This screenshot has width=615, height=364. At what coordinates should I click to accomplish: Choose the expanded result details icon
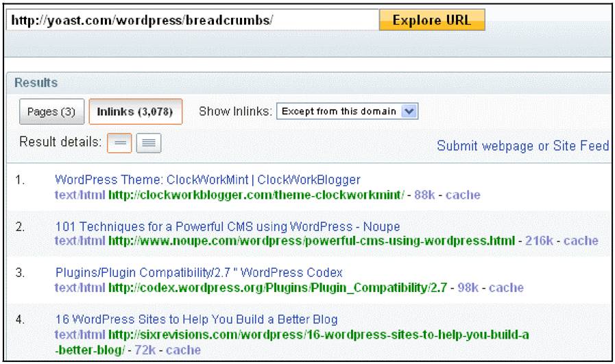coord(149,143)
